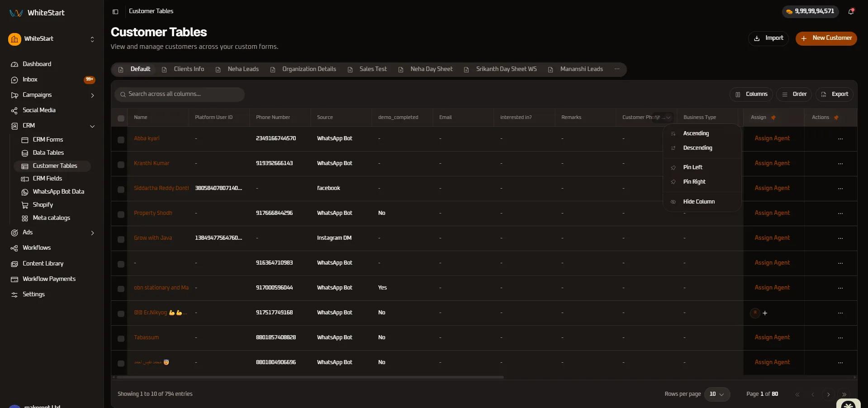This screenshot has width=868, height=408.
Task: Select the Grow with Java row checkbox
Action: point(121,239)
